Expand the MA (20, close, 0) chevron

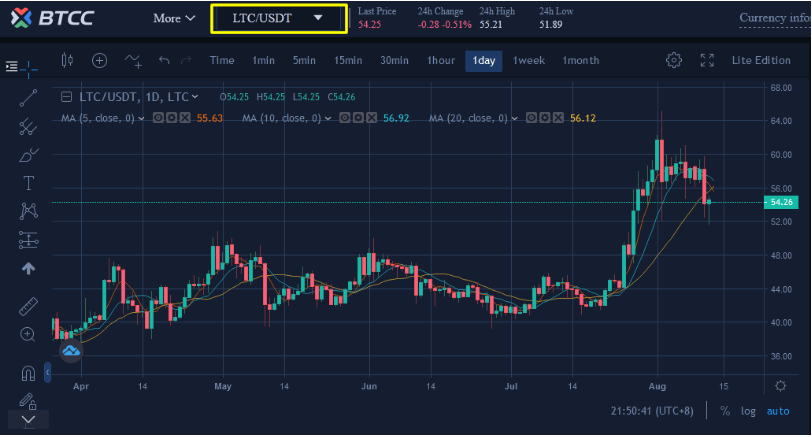pos(514,119)
